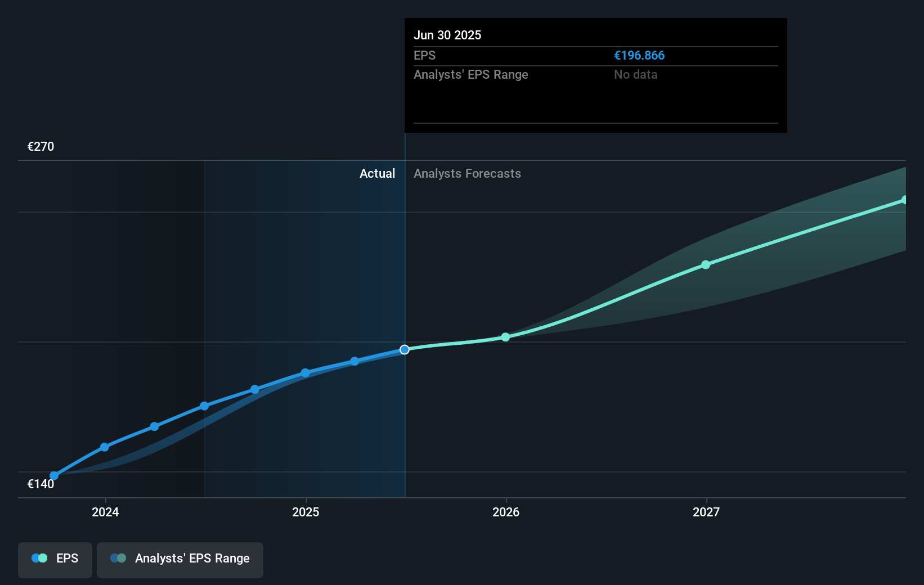Screen dimensions: 924x585
Task: Click the last teal data point at the chart edge
Action: 905,199
